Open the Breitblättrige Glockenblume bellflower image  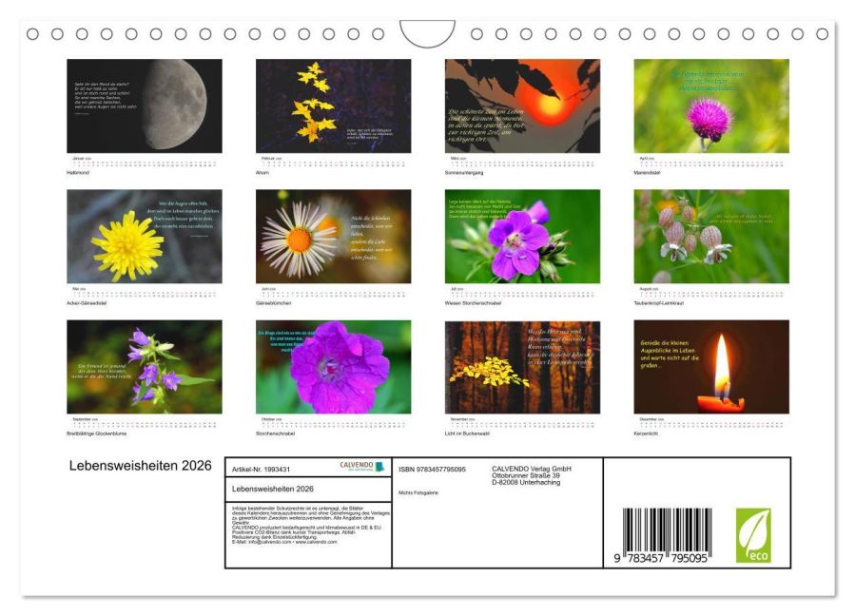click(145, 366)
